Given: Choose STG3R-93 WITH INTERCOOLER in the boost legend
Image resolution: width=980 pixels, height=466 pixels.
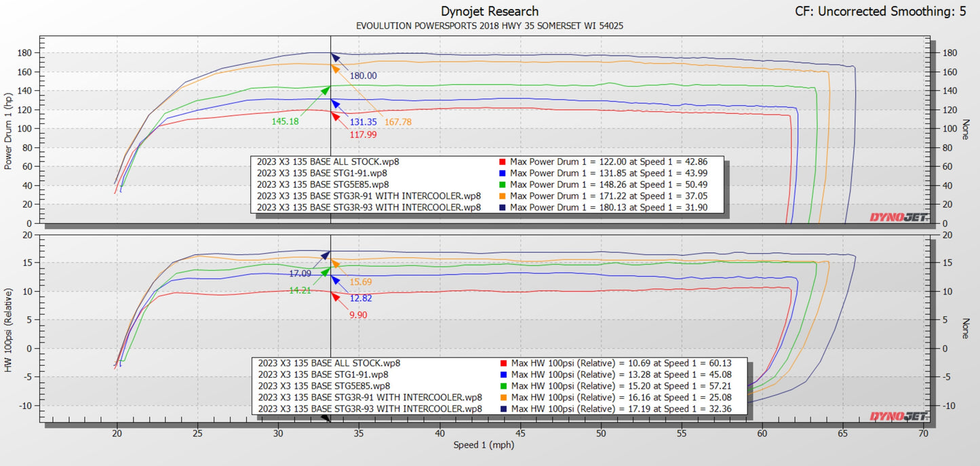Looking at the screenshot, I should click(370, 408).
